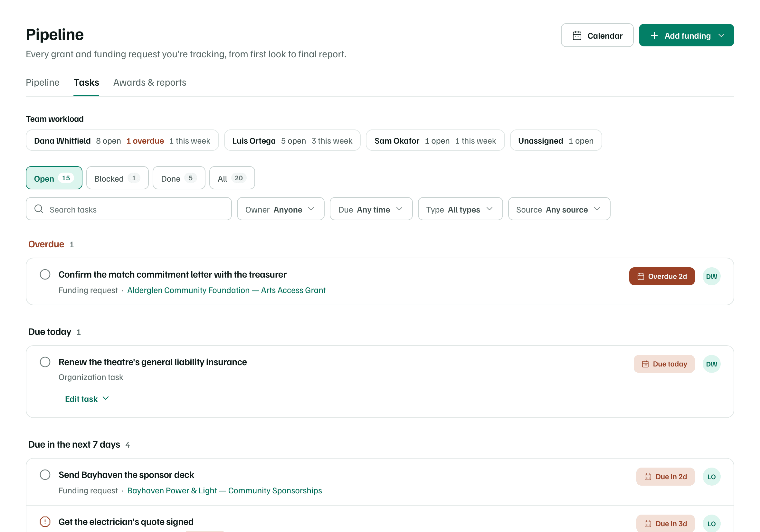
Task: Open the Type All types dropdown
Action: (460, 209)
